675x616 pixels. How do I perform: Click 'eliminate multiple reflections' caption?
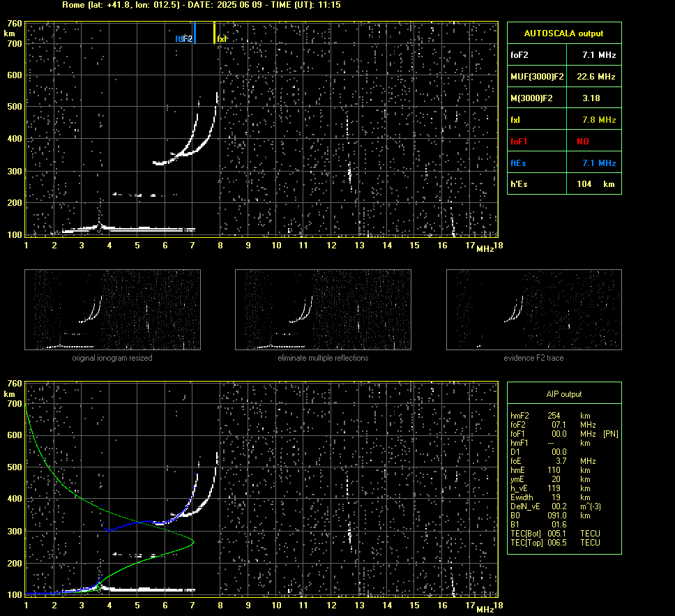point(323,358)
